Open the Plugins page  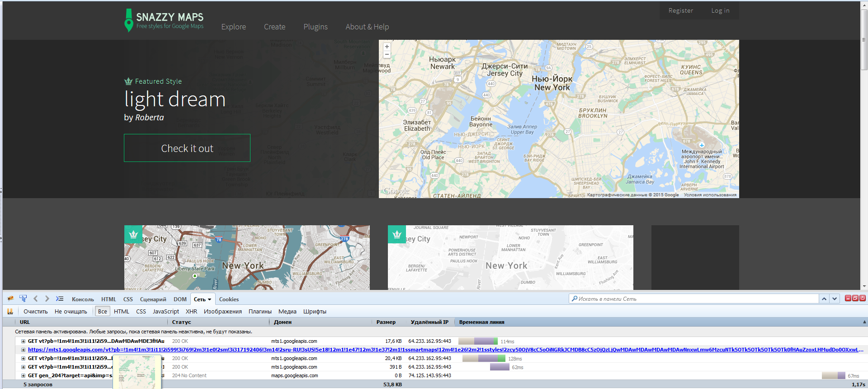pos(316,27)
